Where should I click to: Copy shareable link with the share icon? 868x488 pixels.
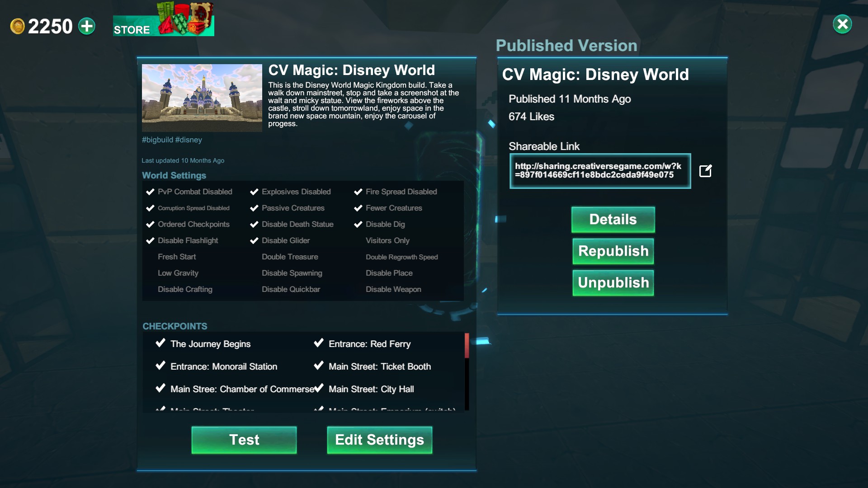point(705,171)
